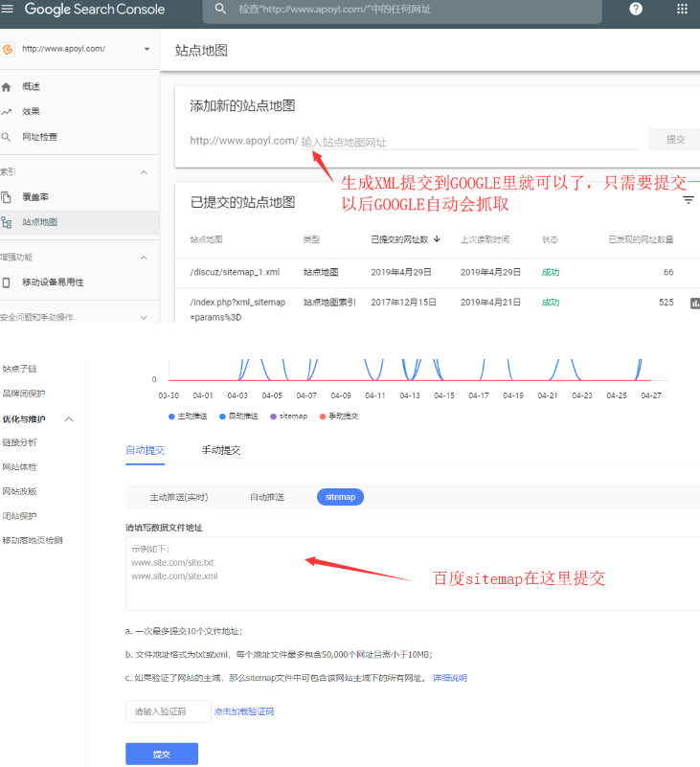Open bar chart icon in the 525 row
Image resolution: width=700 pixels, height=767 pixels.
point(694,304)
